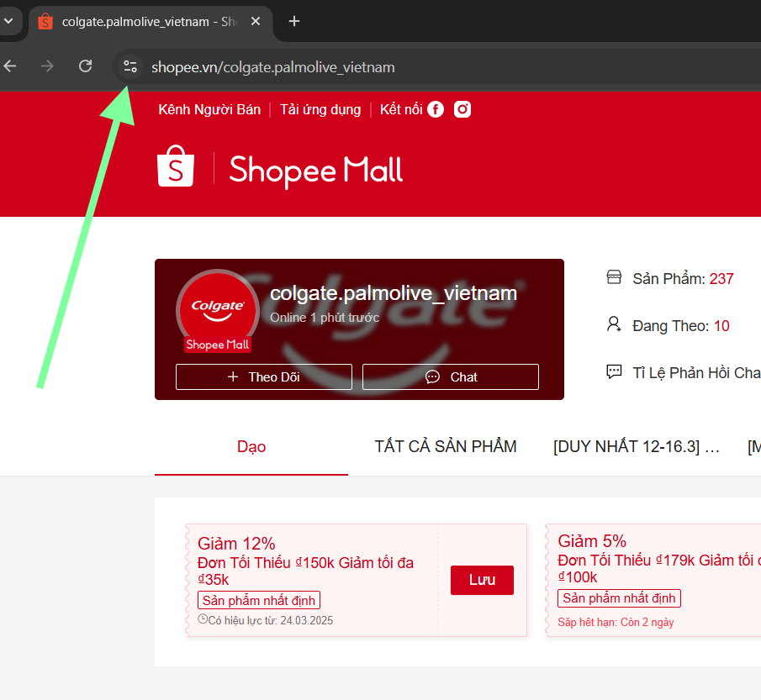761x700 pixels.
Task: Click the Shopee favicon tab
Action: point(45,21)
